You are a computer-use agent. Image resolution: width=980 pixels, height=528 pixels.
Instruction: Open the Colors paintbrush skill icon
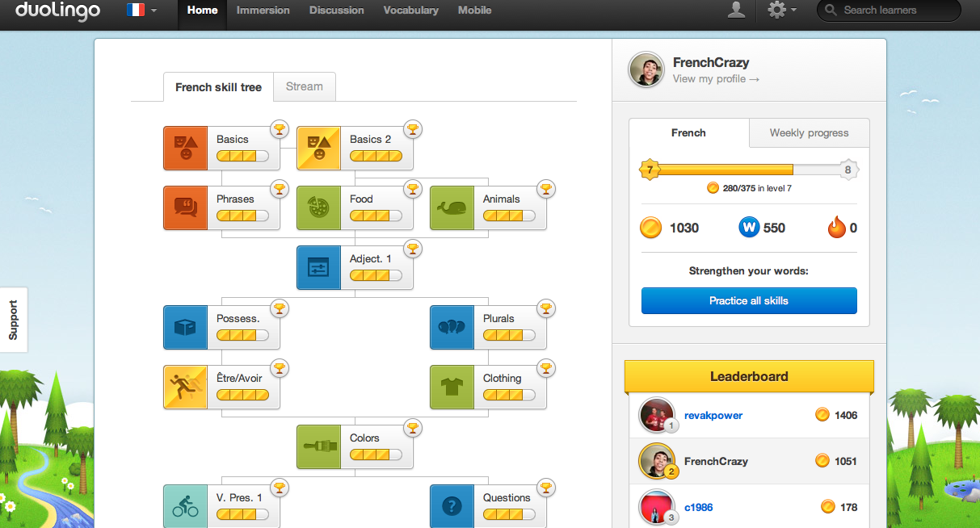click(318, 446)
